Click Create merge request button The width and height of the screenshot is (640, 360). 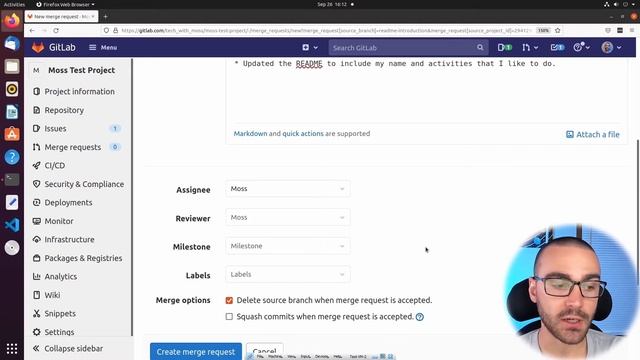point(196,351)
